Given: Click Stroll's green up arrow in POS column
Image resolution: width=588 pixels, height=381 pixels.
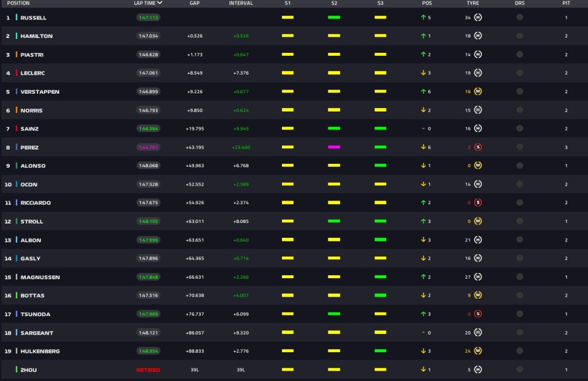Looking at the screenshot, I should point(423,221).
